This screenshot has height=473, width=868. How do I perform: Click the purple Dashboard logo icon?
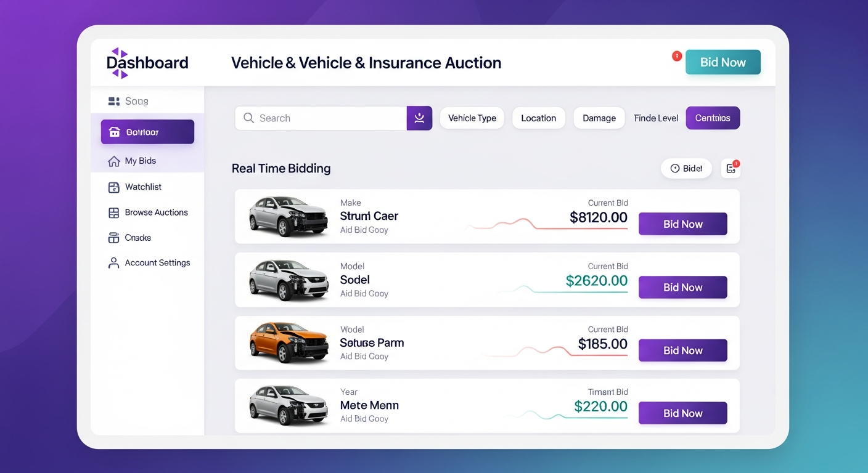(x=120, y=63)
